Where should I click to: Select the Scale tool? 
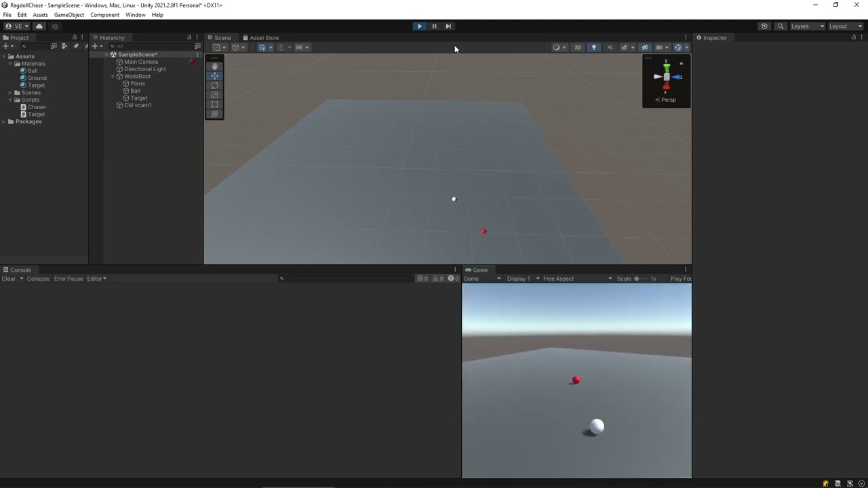(214, 94)
